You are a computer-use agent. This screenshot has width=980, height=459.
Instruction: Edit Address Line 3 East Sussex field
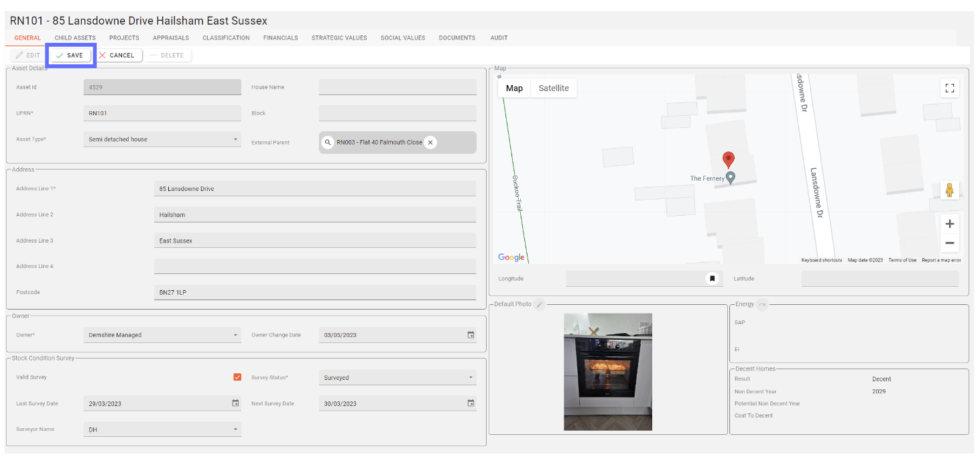tap(315, 241)
